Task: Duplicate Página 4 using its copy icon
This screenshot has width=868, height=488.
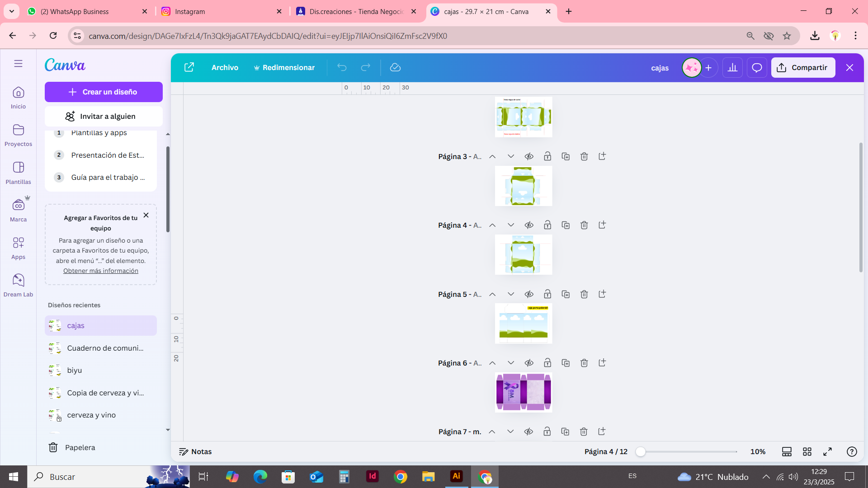Action: (566, 225)
